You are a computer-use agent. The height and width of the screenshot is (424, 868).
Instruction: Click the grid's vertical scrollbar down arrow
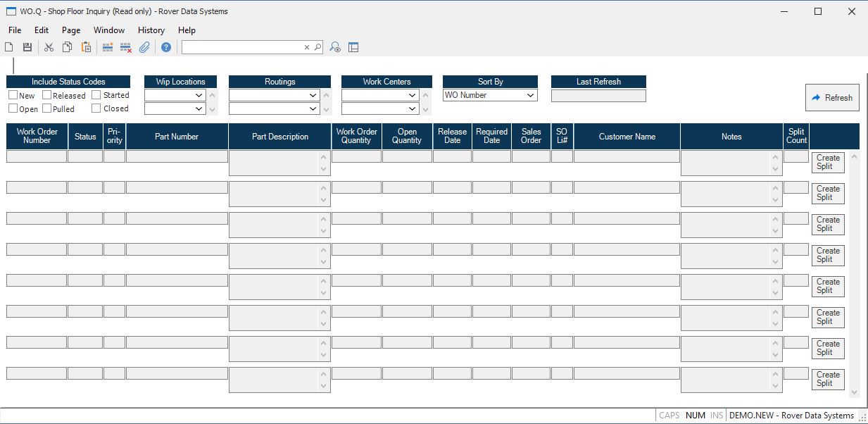[855, 392]
